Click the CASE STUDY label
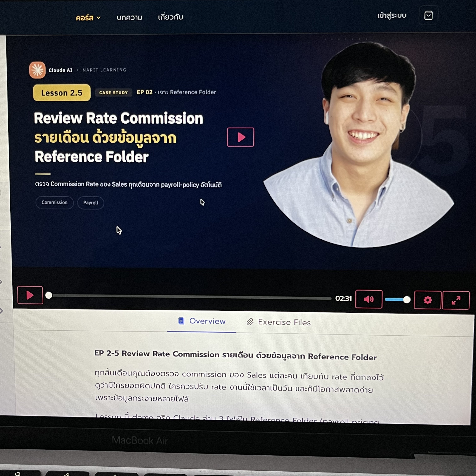The image size is (476, 476). click(113, 93)
